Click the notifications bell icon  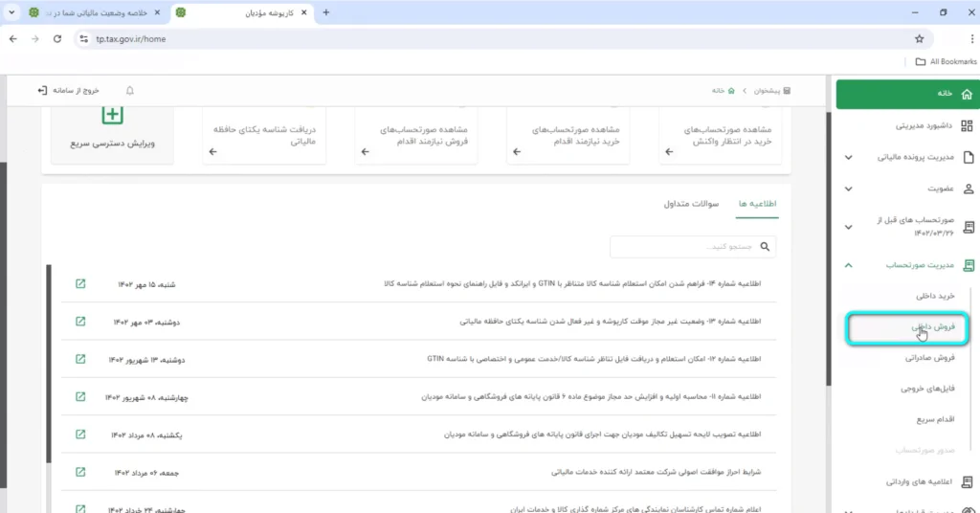130,91
